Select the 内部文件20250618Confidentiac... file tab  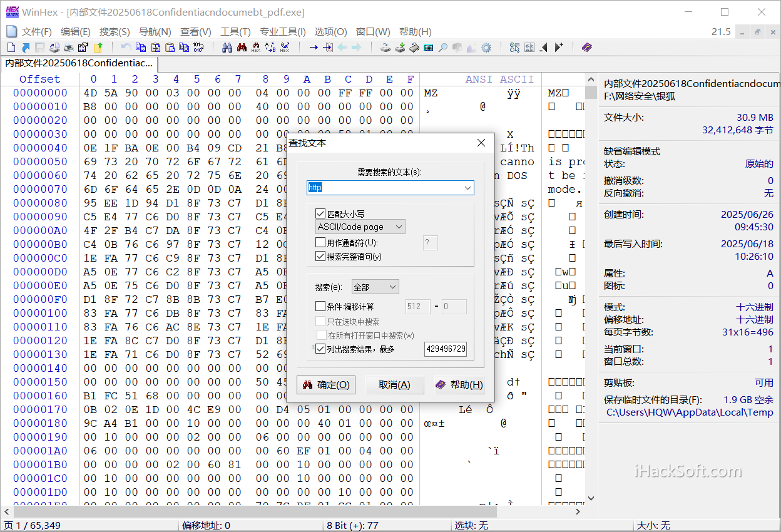coord(79,63)
